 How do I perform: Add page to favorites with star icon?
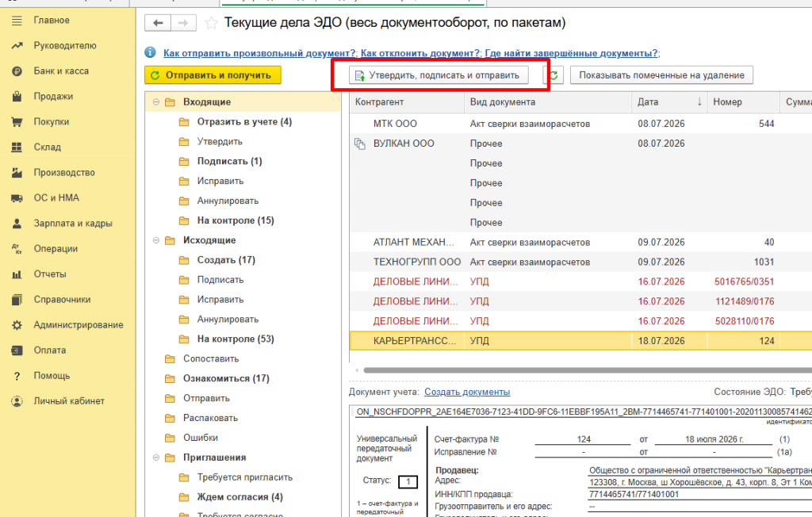point(211,23)
